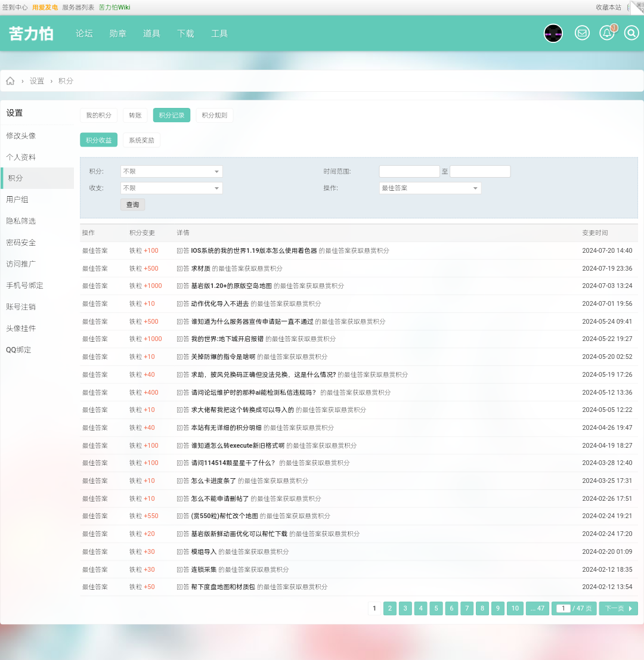Click the 查询 button
Image resolution: width=644 pixels, height=660 pixels.
pyautogui.click(x=132, y=204)
